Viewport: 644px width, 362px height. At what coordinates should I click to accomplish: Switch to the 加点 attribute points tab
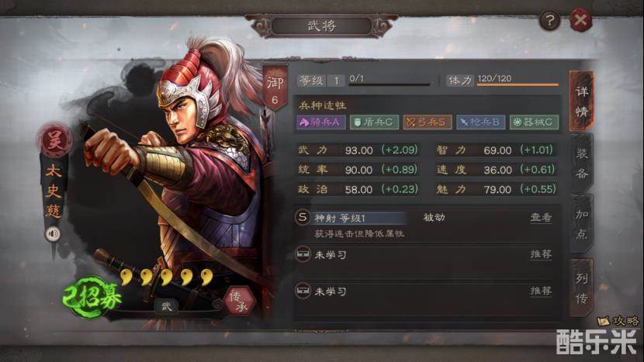click(x=582, y=224)
